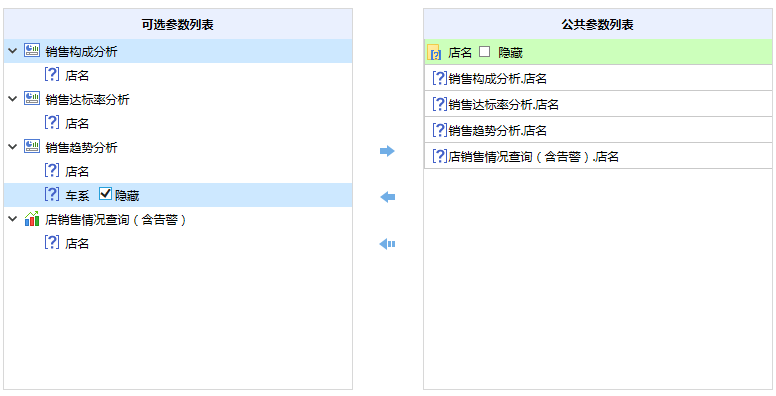Collapse the 店销售情况查询（含告警） node
Viewport: 776px width, 396px height.
[x=12, y=219]
